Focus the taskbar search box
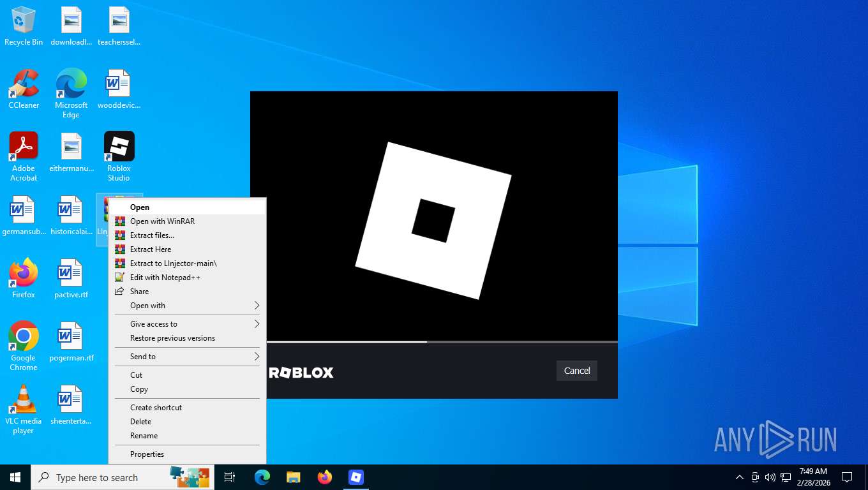 pyautogui.click(x=123, y=477)
